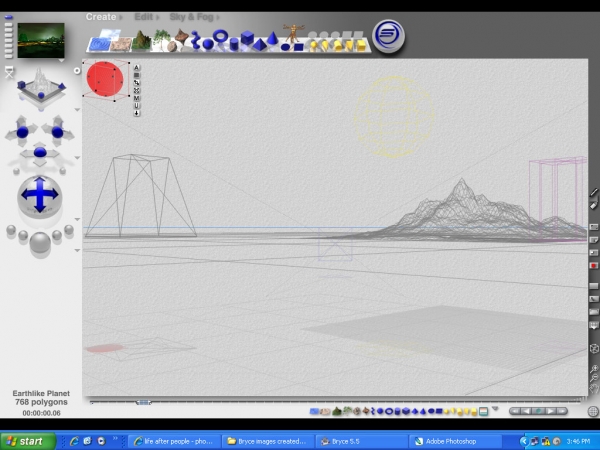The image size is (600, 450).
Task: Create a flat 2D disc object
Action: click(x=285, y=47)
